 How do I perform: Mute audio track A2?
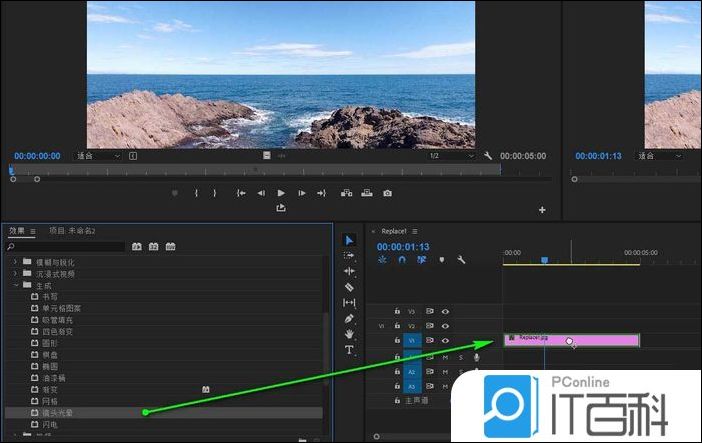pyautogui.click(x=446, y=371)
